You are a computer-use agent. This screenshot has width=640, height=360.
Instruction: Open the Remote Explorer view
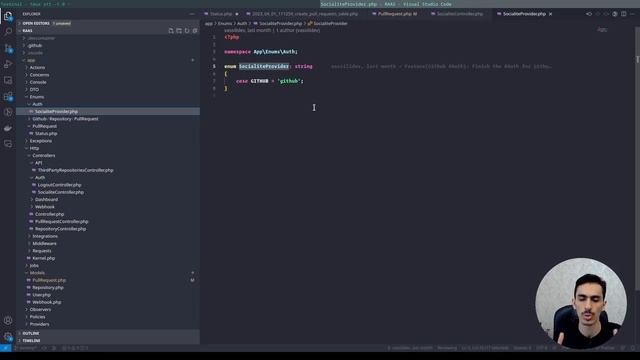(8, 80)
